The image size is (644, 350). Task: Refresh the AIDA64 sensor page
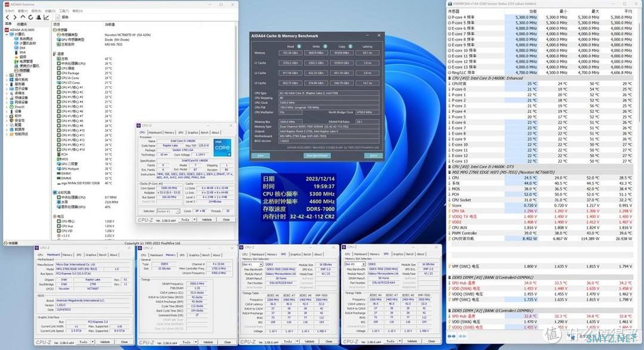tap(30, 17)
